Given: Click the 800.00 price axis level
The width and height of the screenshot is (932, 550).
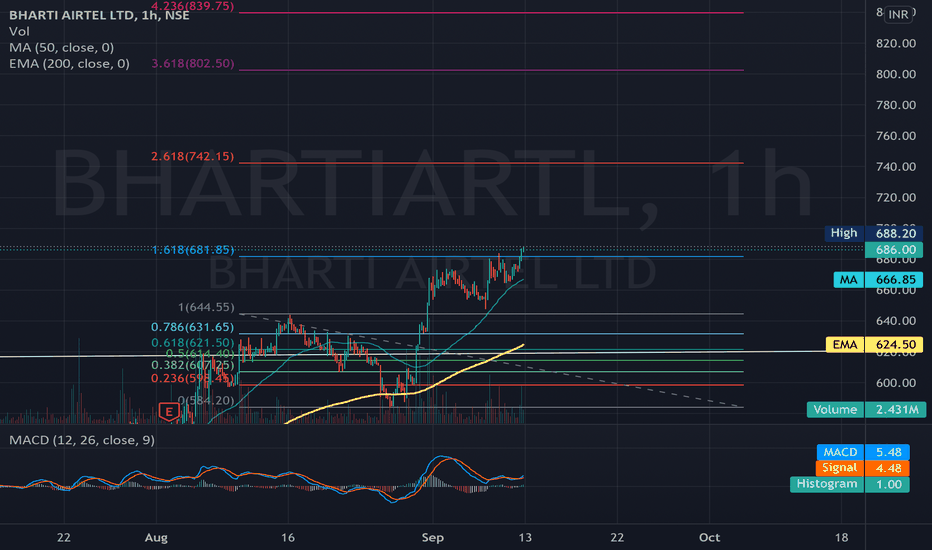Looking at the screenshot, I should (x=896, y=74).
